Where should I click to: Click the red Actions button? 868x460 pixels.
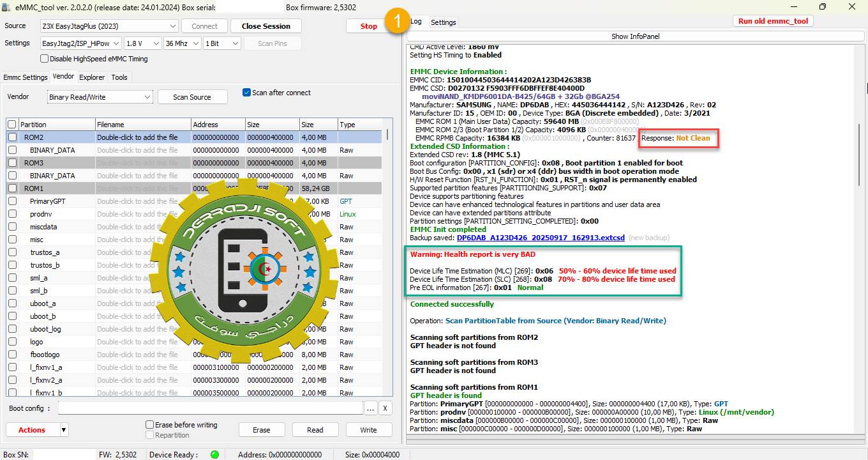(x=32, y=430)
